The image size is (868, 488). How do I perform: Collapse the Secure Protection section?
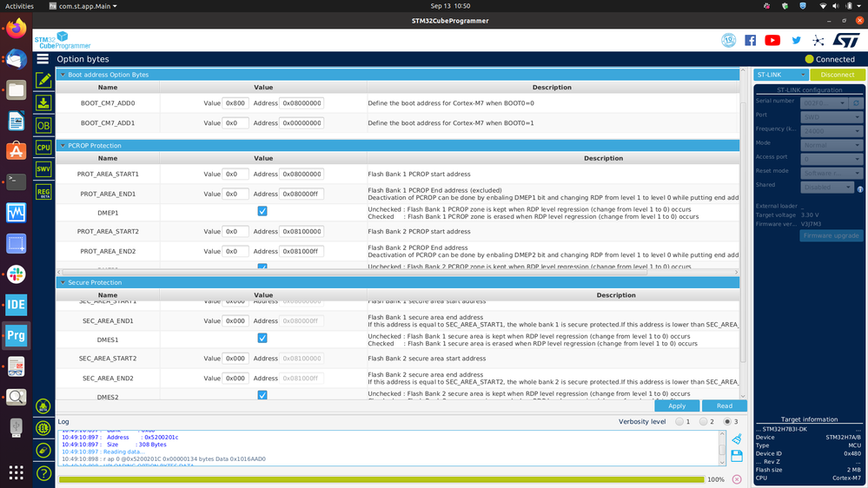tap(63, 283)
